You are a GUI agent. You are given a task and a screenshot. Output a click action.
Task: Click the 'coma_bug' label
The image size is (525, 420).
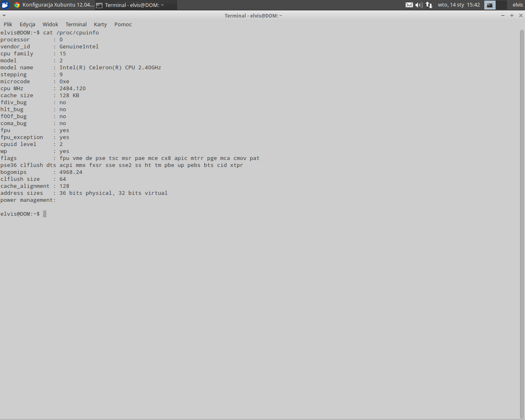click(14, 123)
